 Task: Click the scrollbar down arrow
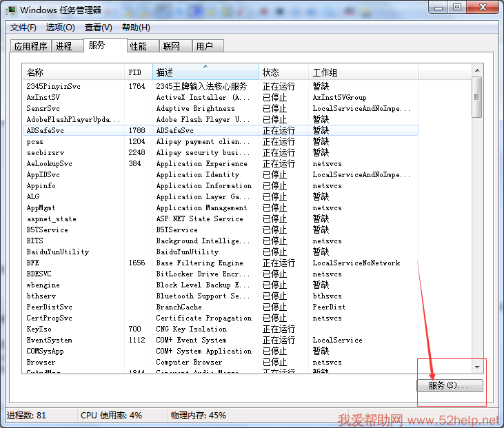click(x=477, y=367)
